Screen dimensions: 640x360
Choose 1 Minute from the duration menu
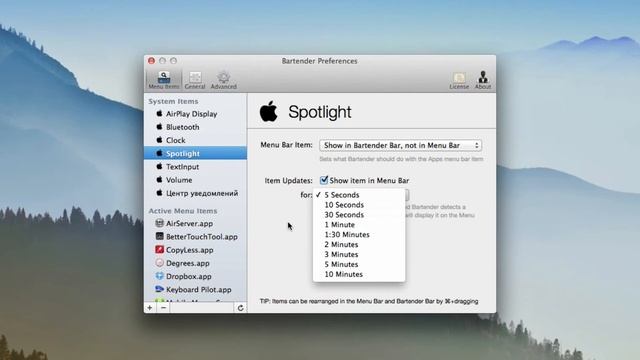click(x=359, y=224)
